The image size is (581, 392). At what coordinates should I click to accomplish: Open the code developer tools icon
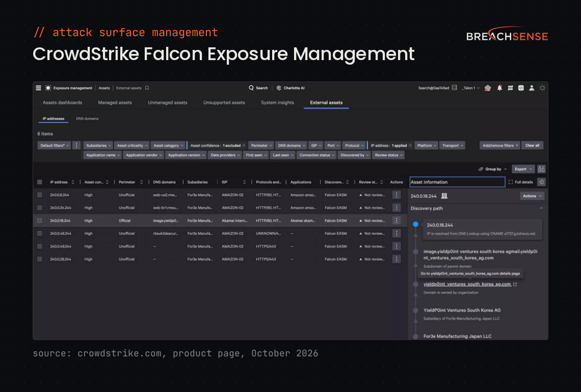coord(521,88)
